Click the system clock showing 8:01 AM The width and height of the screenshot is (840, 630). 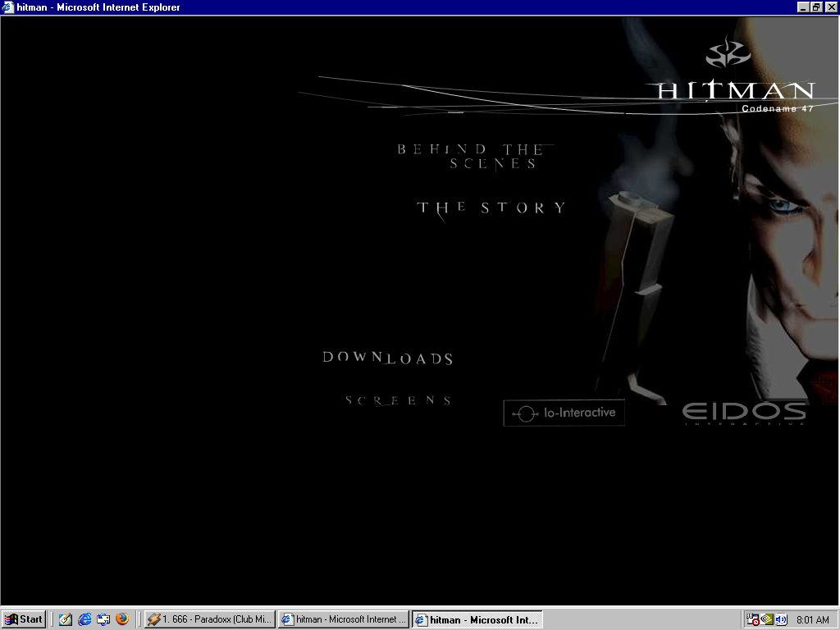point(812,619)
